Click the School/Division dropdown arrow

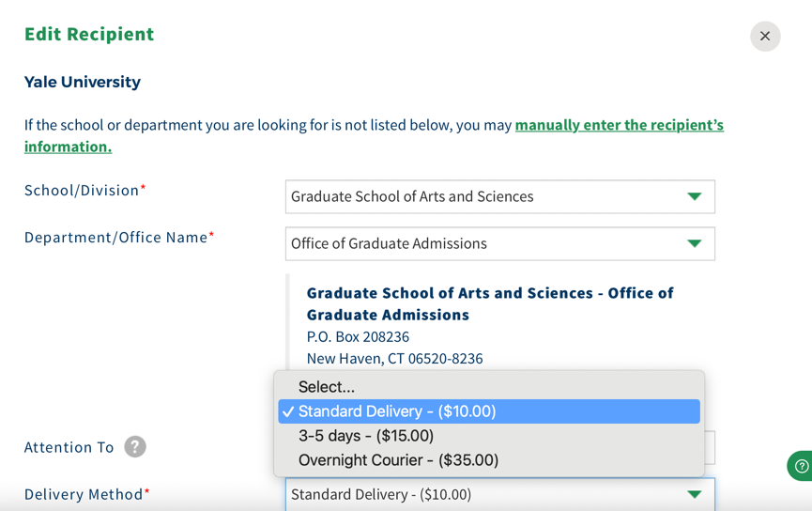(694, 196)
